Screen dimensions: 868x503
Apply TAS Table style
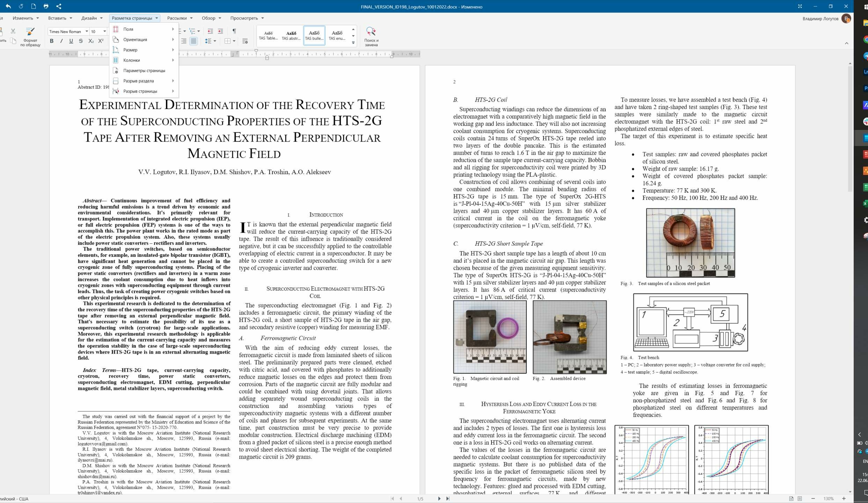tap(268, 35)
